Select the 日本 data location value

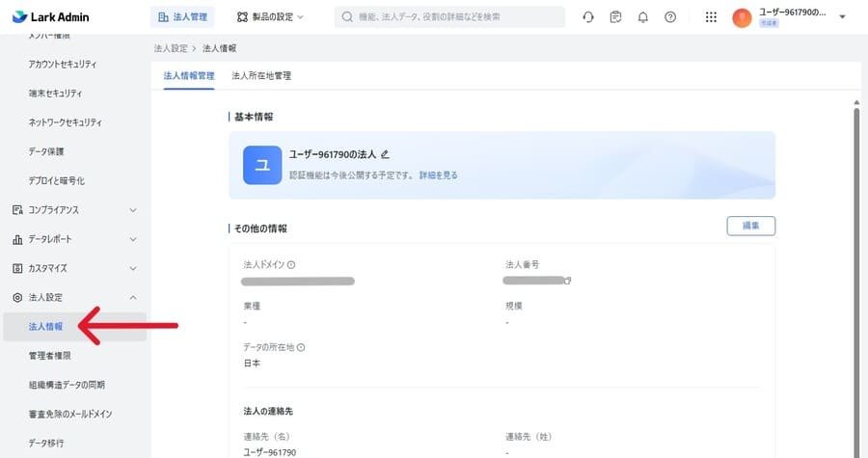(252, 364)
